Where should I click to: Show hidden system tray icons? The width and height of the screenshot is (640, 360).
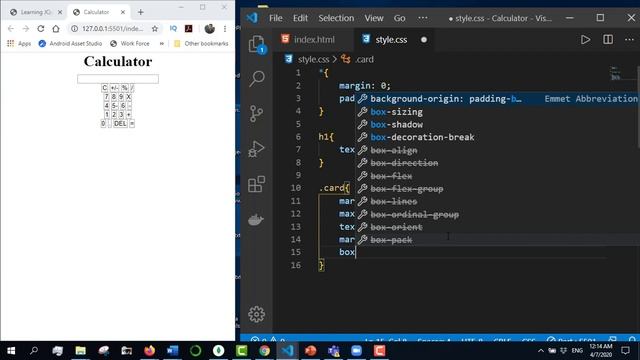(541, 351)
